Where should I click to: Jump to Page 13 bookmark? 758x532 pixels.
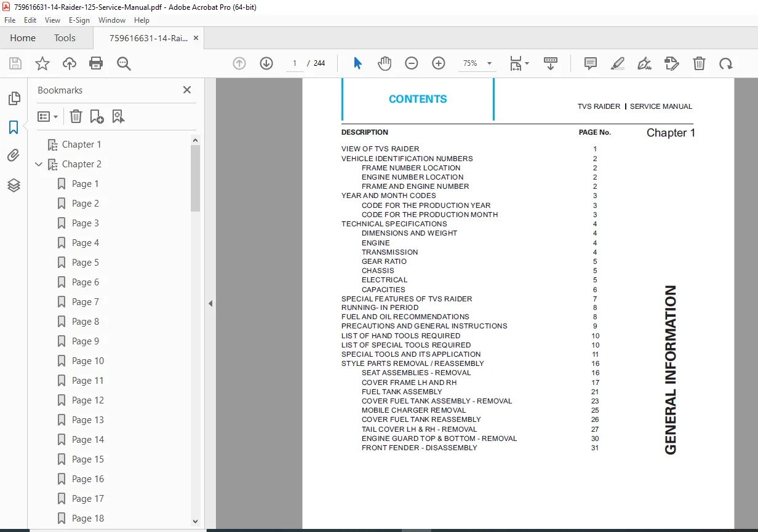point(88,420)
